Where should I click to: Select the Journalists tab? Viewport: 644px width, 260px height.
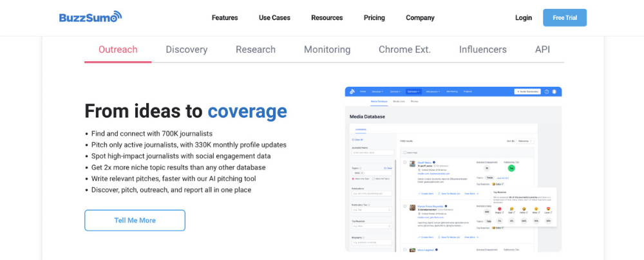[361, 129]
